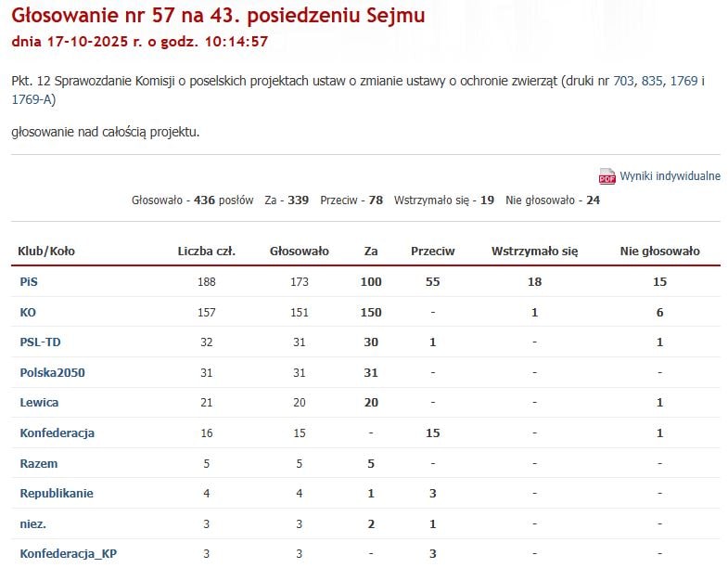Click the Klub/Koło column header

point(45,252)
